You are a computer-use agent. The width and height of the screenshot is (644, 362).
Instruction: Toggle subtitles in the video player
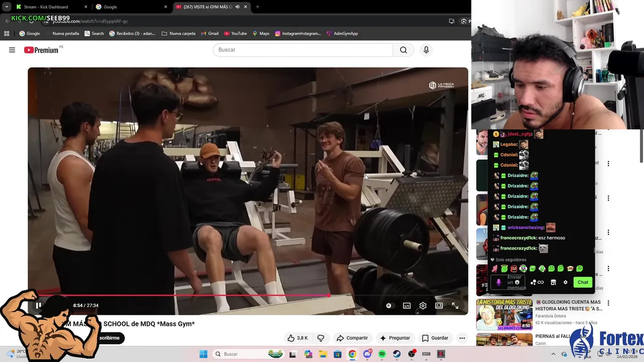pyautogui.click(x=407, y=306)
